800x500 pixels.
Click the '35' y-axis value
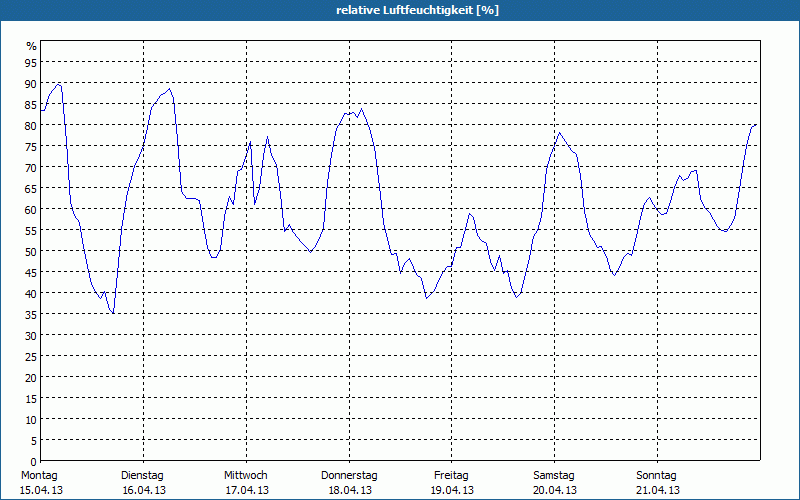(x=31, y=314)
